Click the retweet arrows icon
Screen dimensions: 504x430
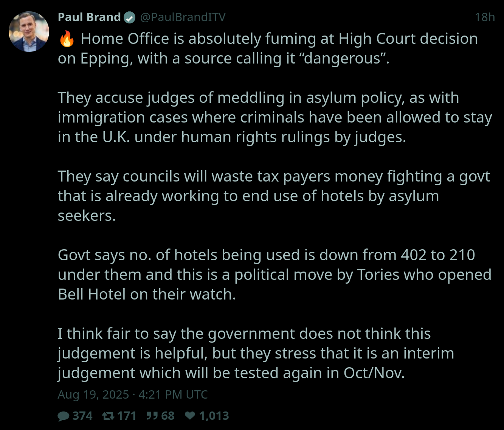pyautogui.click(x=108, y=416)
